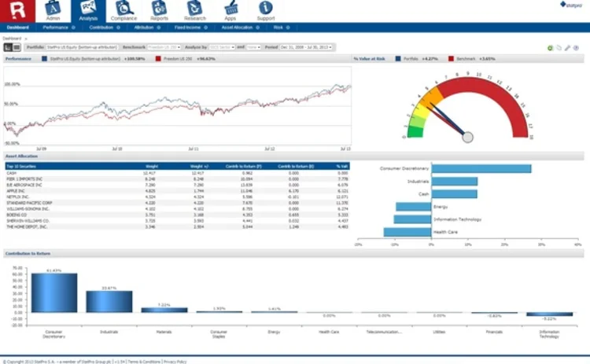This screenshot has height=364, width=590.
Task: Select the APPLE INC row
Action: coord(177,191)
